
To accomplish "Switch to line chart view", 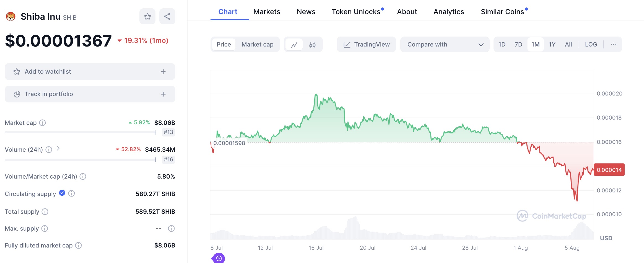I will tap(294, 45).
